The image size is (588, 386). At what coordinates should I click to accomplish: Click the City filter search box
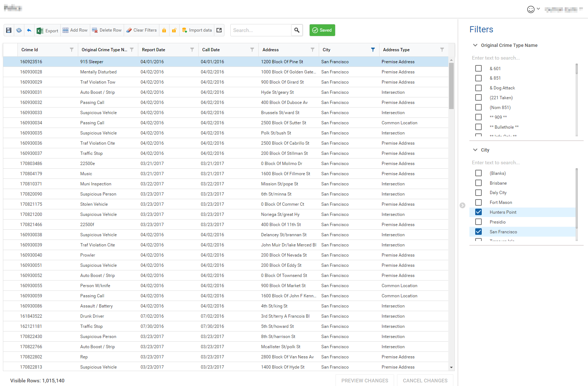point(524,162)
